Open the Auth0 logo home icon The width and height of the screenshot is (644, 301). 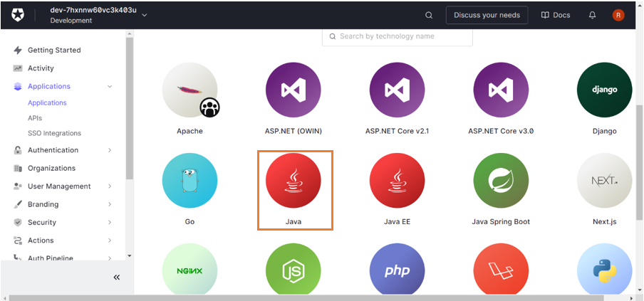click(x=18, y=15)
